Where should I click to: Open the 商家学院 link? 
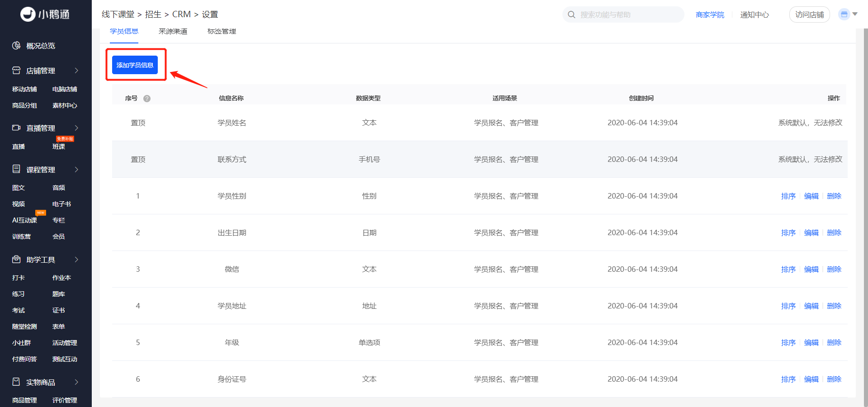710,14
